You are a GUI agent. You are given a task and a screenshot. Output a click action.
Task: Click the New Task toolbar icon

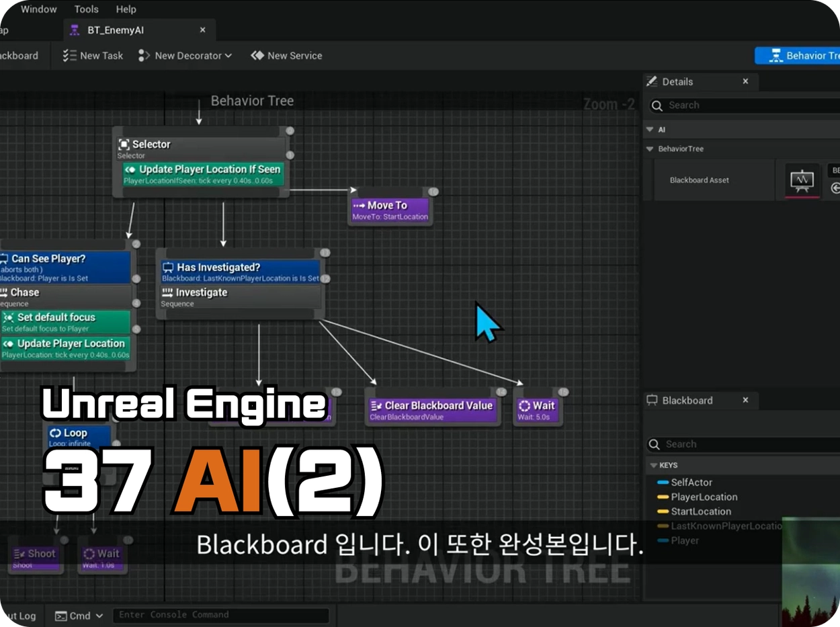(x=69, y=56)
